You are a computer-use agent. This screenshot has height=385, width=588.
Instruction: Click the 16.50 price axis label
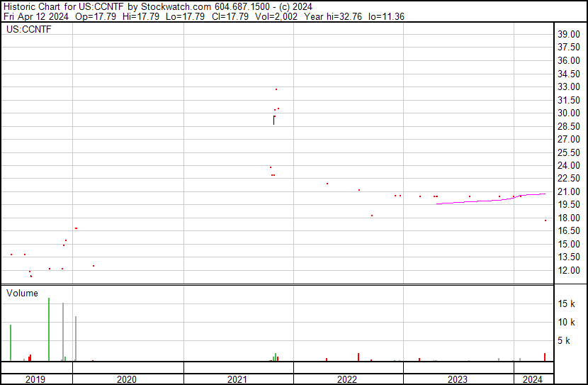(569, 230)
